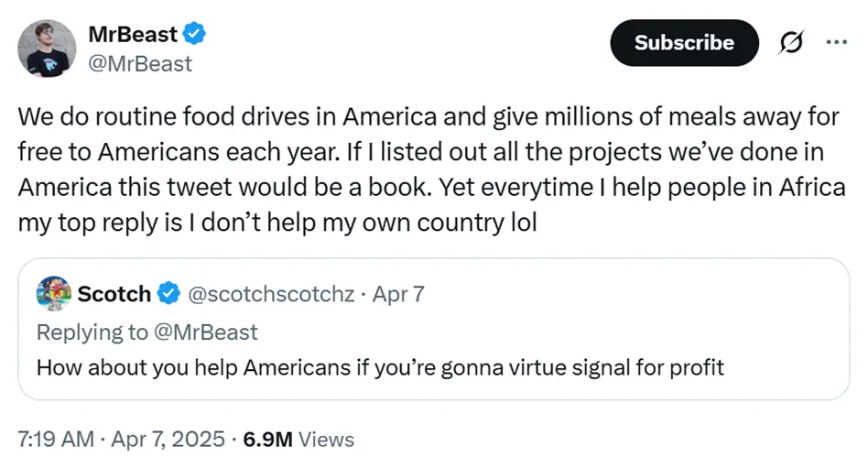Viewport: 868px width, 468px height.
Task: Click the @MrBeast handle under the name
Action: coord(140,63)
